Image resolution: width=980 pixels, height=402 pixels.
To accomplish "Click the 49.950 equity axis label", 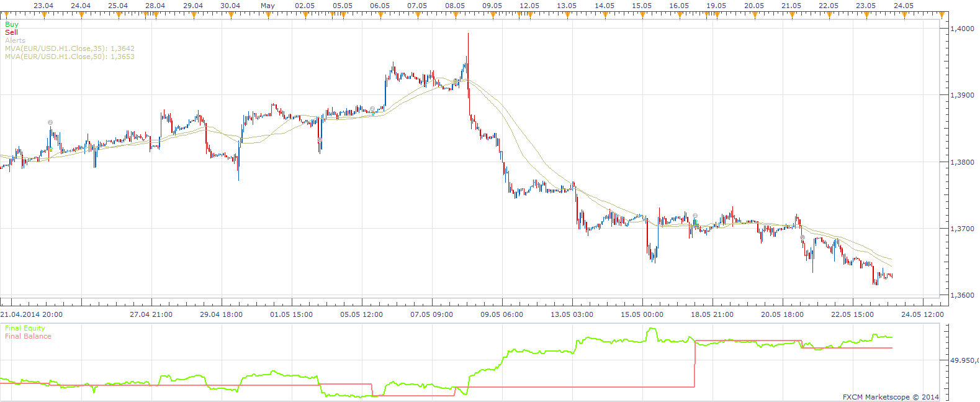I will coord(964,360).
